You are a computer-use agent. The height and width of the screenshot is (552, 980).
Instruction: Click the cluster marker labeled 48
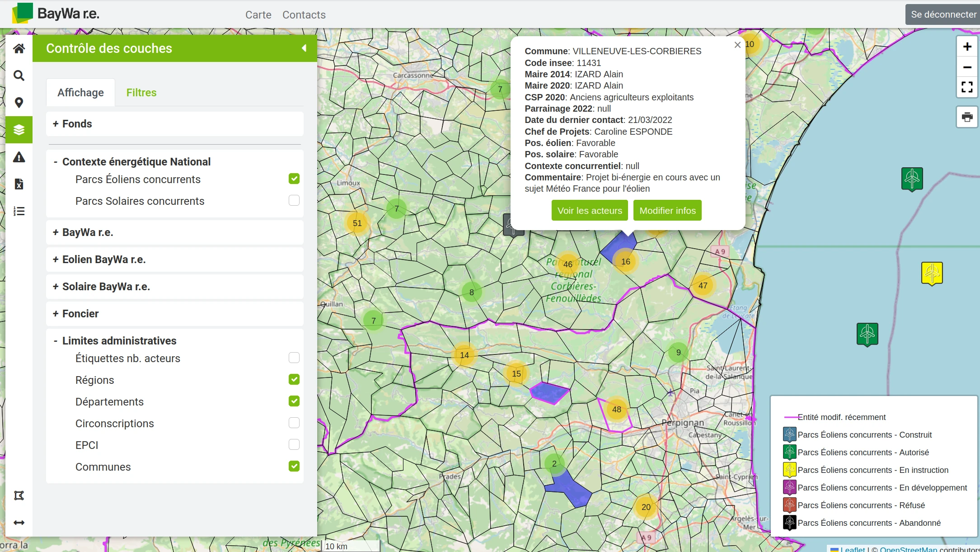coord(616,410)
